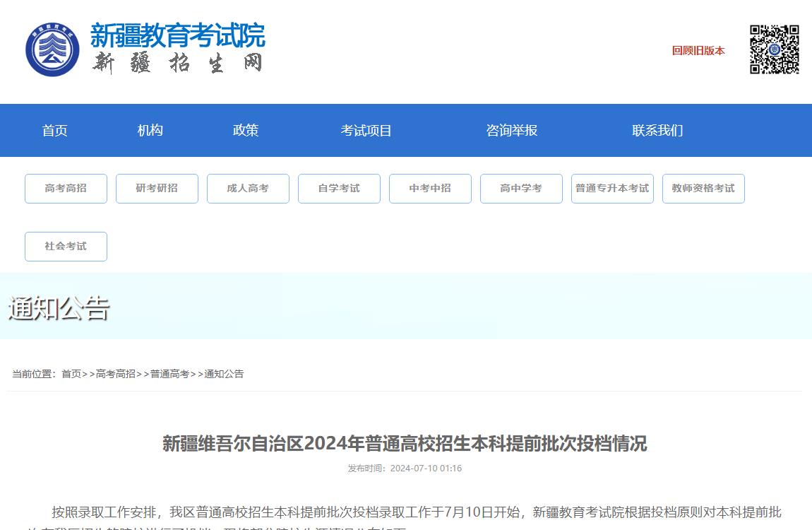Open the 中考中招 section
Viewport: 812px width, 530px height.
click(430, 188)
